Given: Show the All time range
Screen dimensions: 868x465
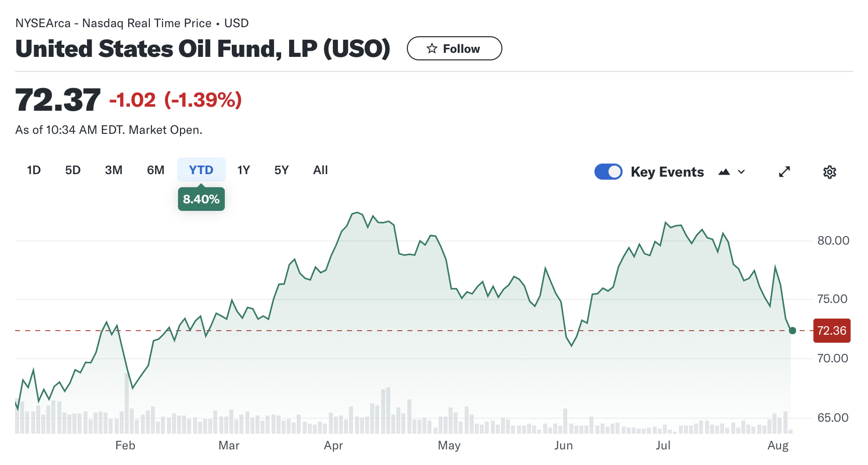Looking at the screenshot, I should [x=320, y=170].
